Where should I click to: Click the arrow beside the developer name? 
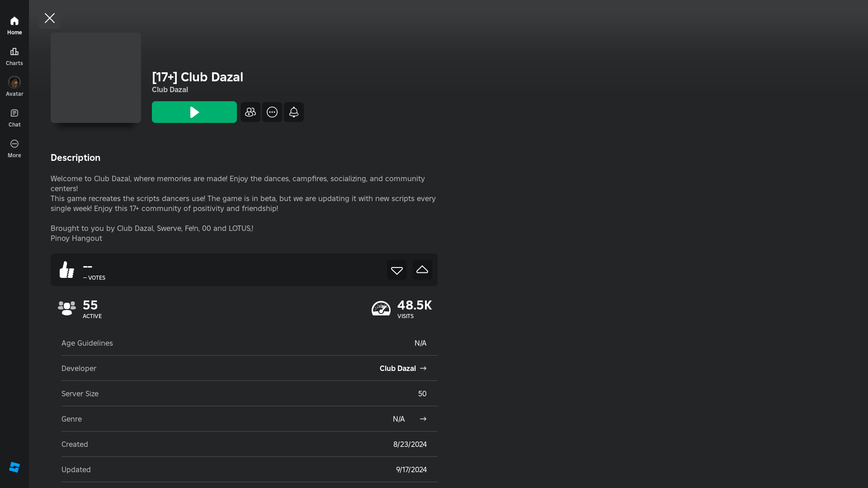tap(423, 368)
